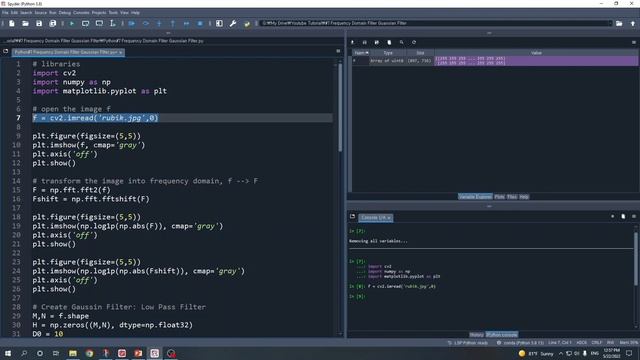
Task: Open the PYTHONPATH manager Python icon
Action: 247,24
